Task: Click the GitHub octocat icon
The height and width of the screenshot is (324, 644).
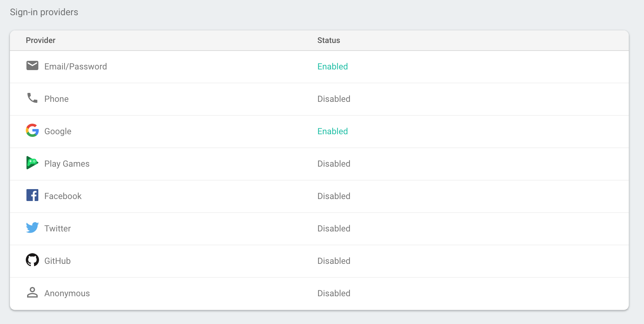Action: [x=32, y=260]
